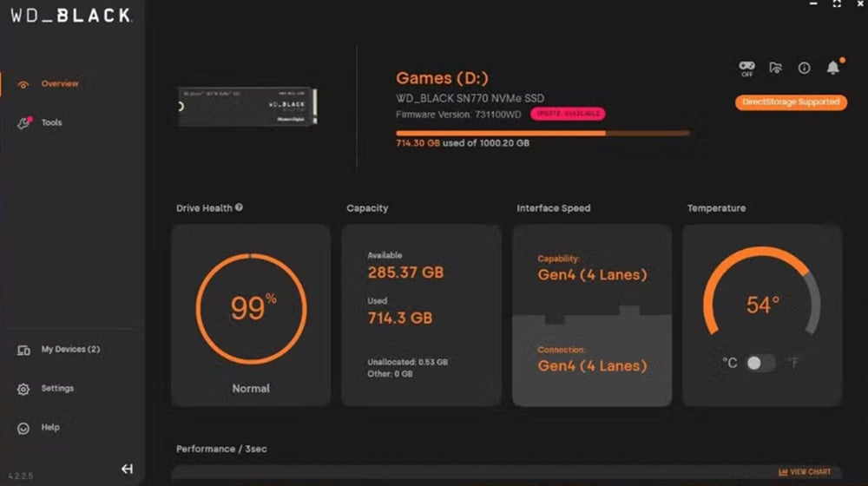This screenshot has width=868, height=486.
Task: Open My Devices (2) list
Action: [70, 349]
